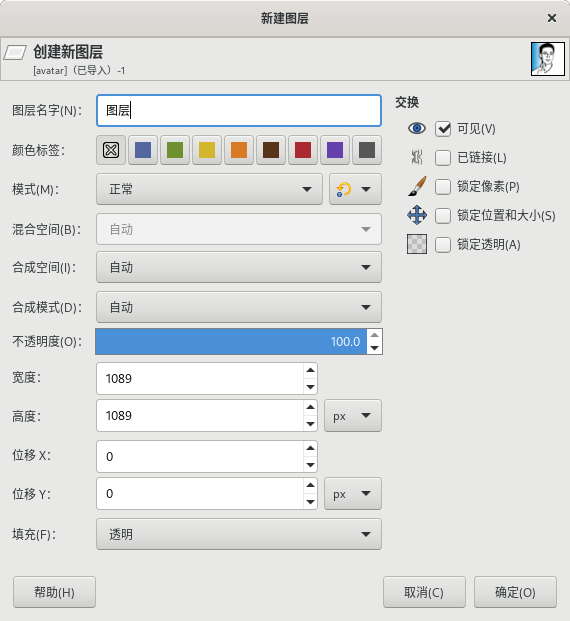
Task: Choose the violet color label
Action: (x=335, y=150)
